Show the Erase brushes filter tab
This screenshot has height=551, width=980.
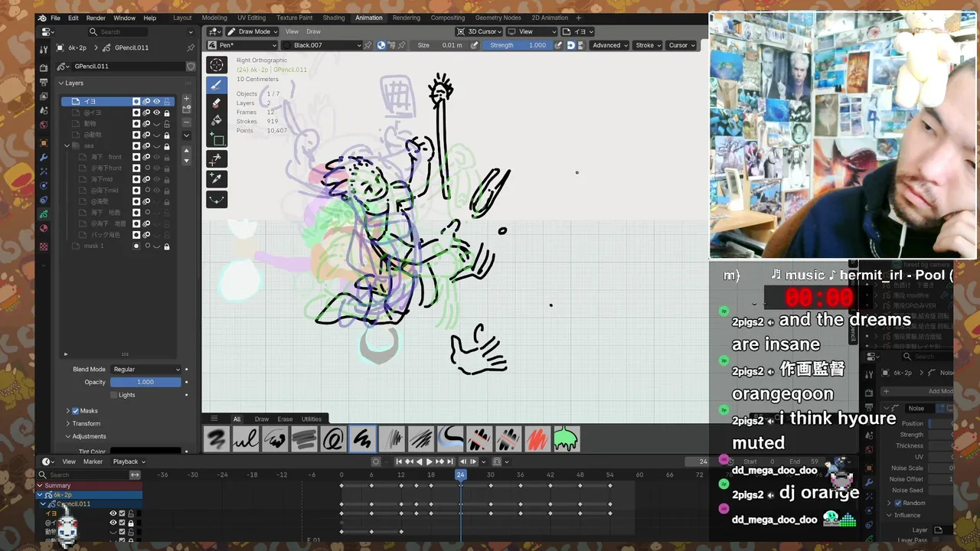click(285, 419)
